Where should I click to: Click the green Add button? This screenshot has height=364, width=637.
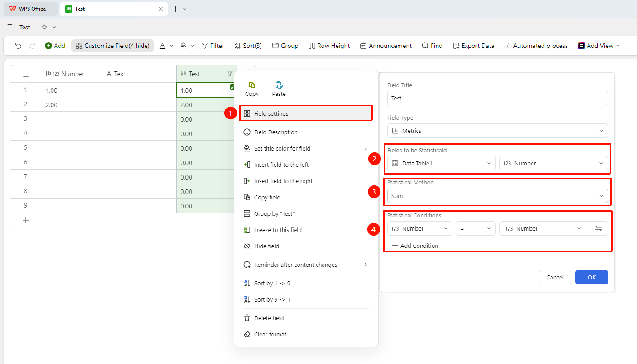(55, 46)
